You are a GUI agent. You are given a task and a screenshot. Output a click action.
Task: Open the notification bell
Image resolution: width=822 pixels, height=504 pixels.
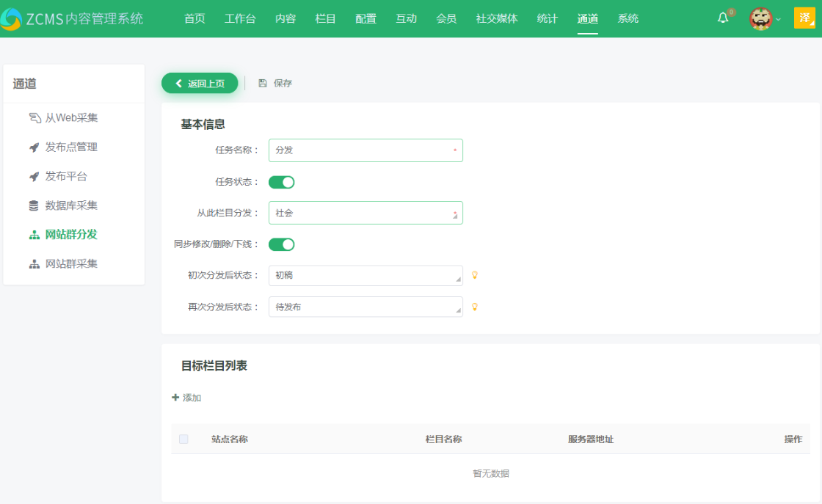click(723, 18)
